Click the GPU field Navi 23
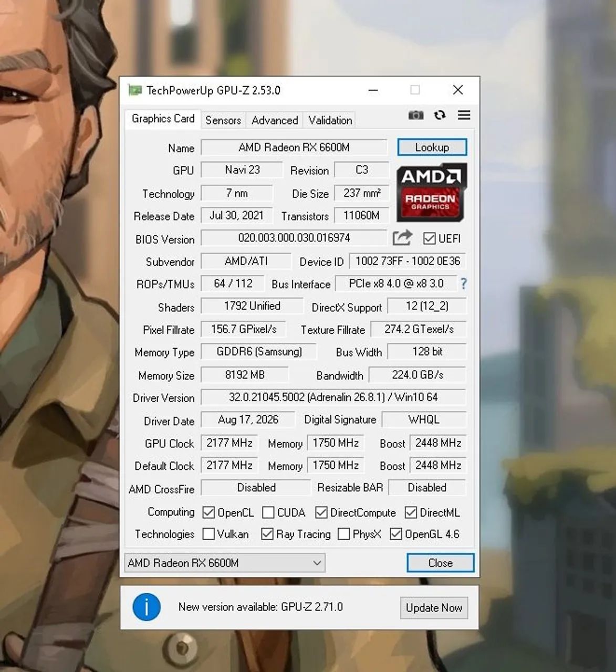 [x=242, y=170]
